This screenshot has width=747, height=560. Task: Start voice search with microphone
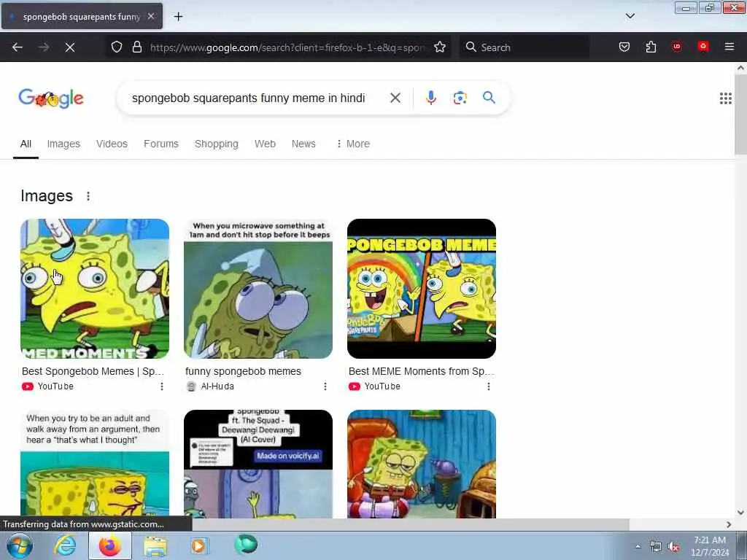[x=430, y=98]
